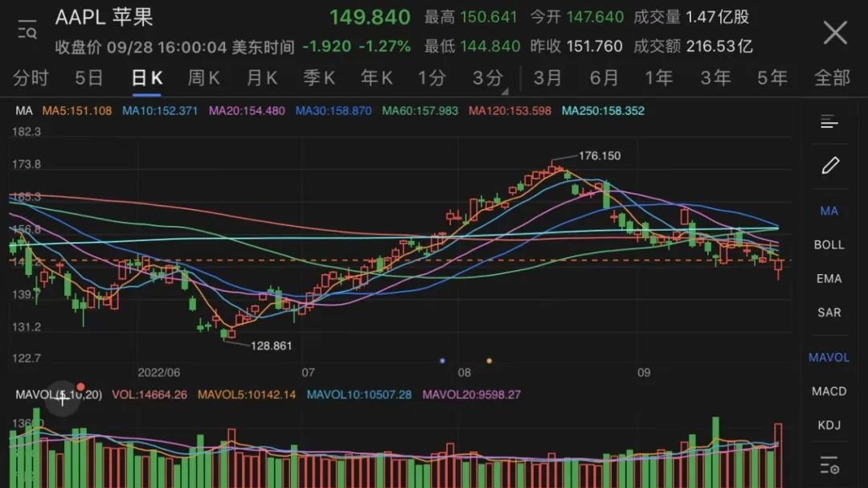Show the 1年 range
The width and height of the screenshot is (868, 488).
point(659,78)
